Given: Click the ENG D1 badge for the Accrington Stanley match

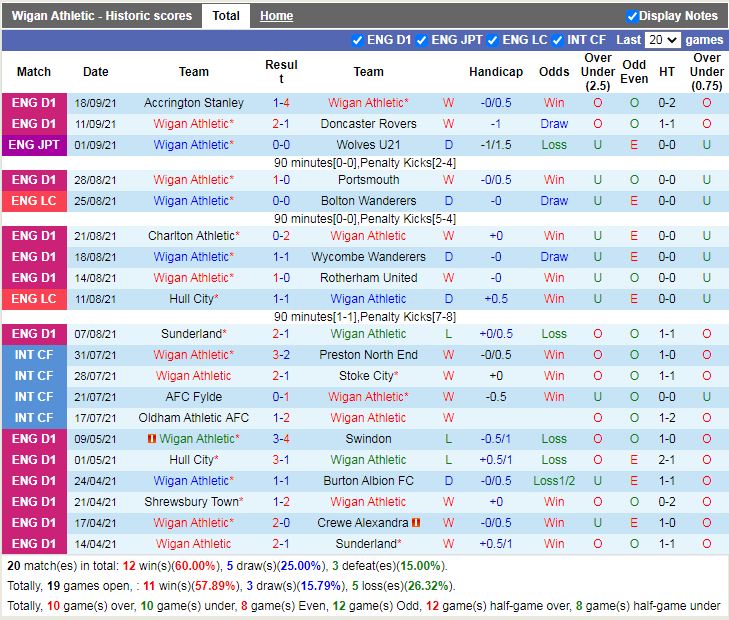Looking at the screenshot, I should pos(34,103).
